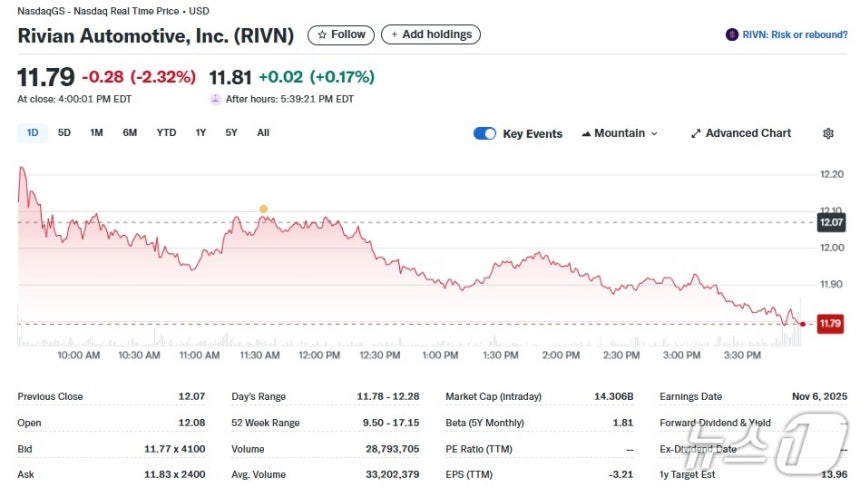Open the RIVN: Risk or rebound link

click(795, 35)
